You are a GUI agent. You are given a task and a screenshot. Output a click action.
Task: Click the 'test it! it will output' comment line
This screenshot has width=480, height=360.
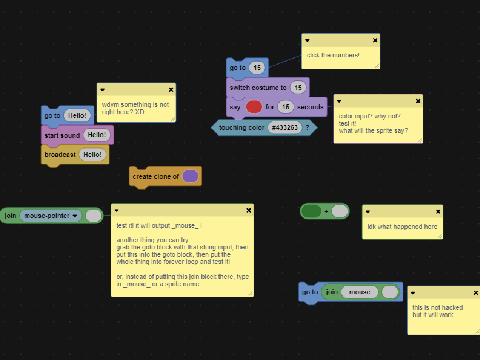pos(159,226)
